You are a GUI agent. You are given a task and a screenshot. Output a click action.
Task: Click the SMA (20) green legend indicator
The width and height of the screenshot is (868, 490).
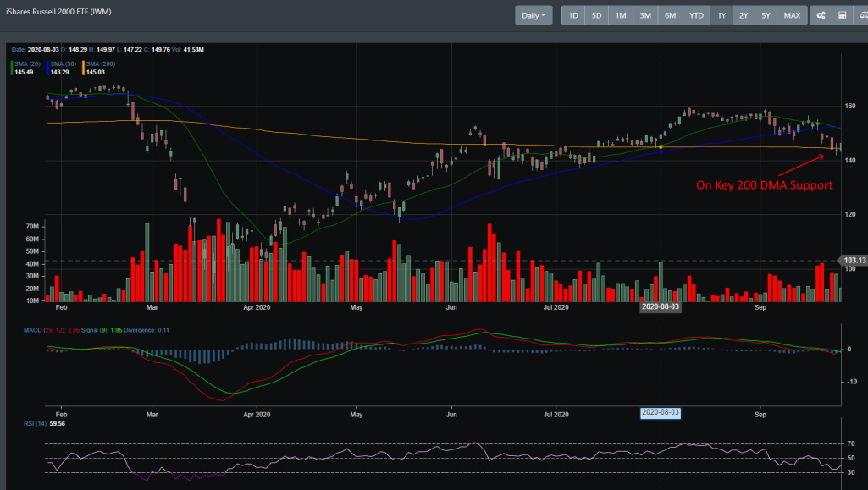tap(26, 64)
